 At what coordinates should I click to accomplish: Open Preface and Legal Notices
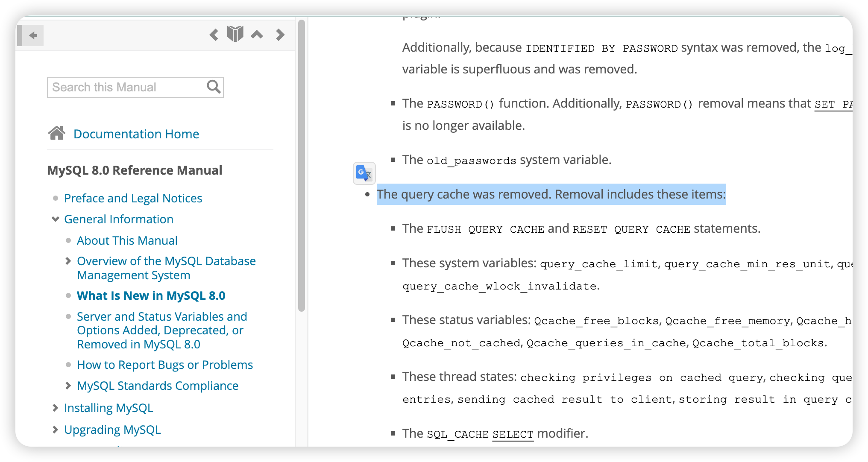tap(133, 198)
